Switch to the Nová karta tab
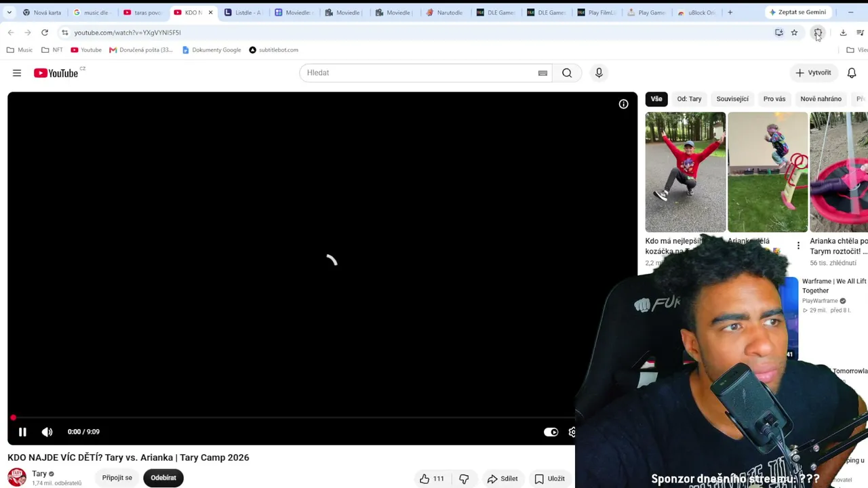This screenshot has width=868, height=488. [42, 12]
